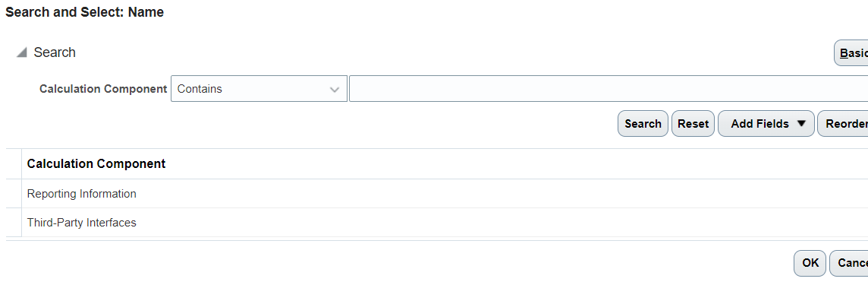Open the Add Fields menu button

pos(766,124)
